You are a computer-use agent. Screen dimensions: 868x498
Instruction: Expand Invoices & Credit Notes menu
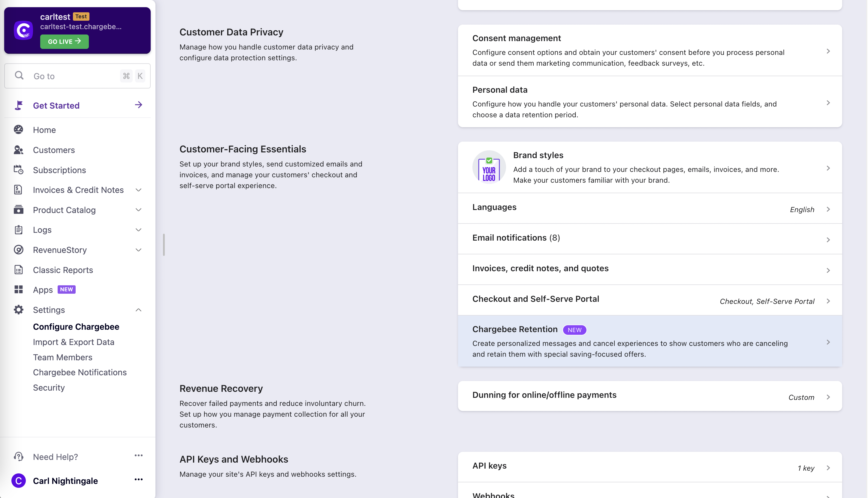point(138,190)
